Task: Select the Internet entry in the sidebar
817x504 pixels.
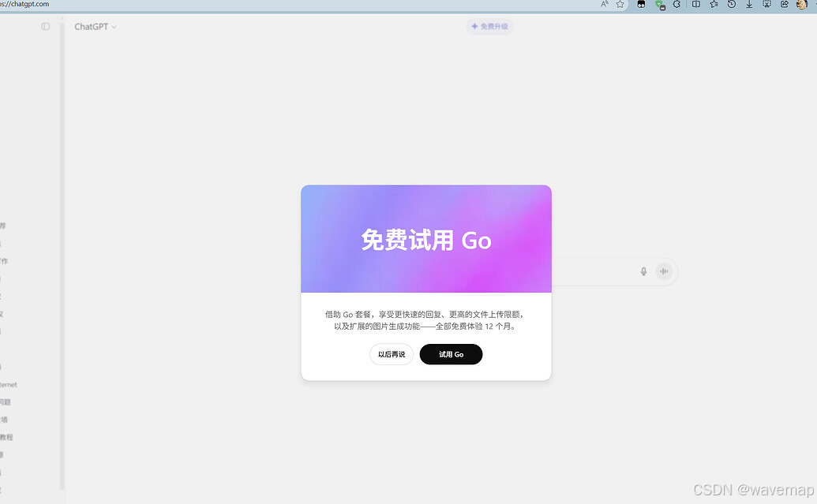Action: pos(7,384)
